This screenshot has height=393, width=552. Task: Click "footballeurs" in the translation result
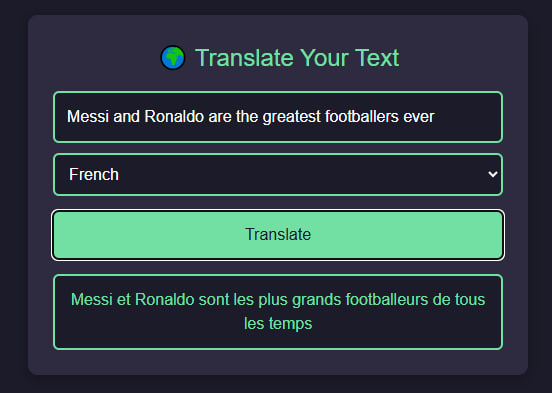tap(387, 300)
